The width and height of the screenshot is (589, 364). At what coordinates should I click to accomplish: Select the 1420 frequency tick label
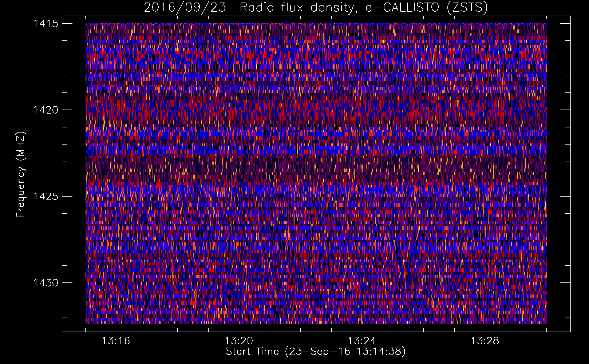click(x=46, y=110)
